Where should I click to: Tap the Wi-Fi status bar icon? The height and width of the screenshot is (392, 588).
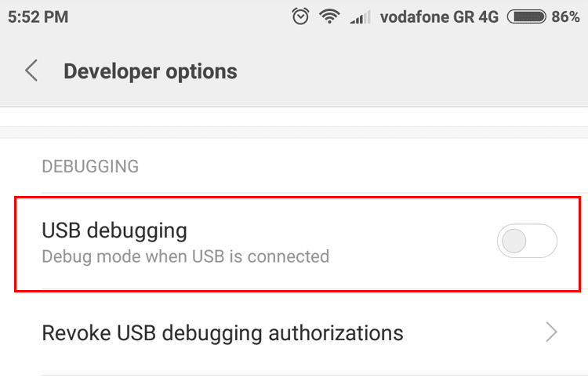click(329, 16)
